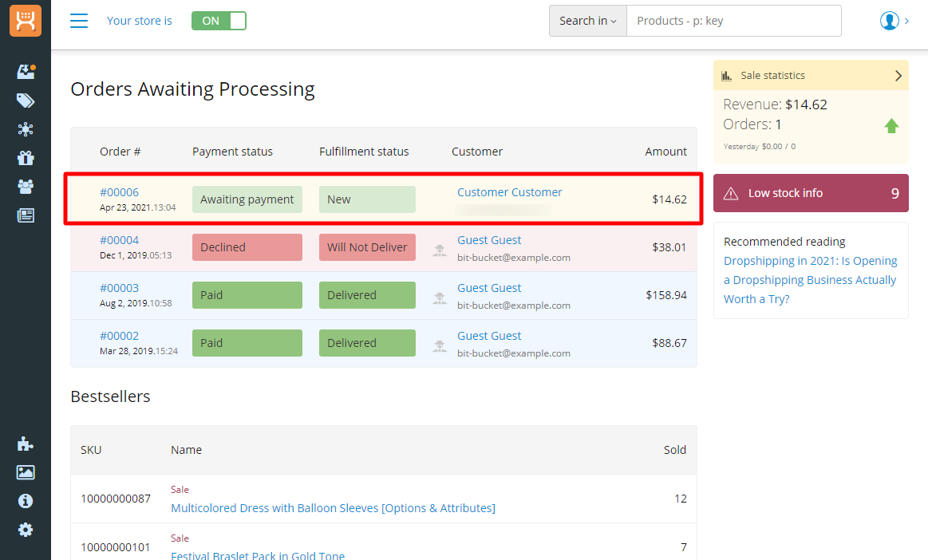
Task: Open the Customer Customer profile link
Action: point(510,192)
